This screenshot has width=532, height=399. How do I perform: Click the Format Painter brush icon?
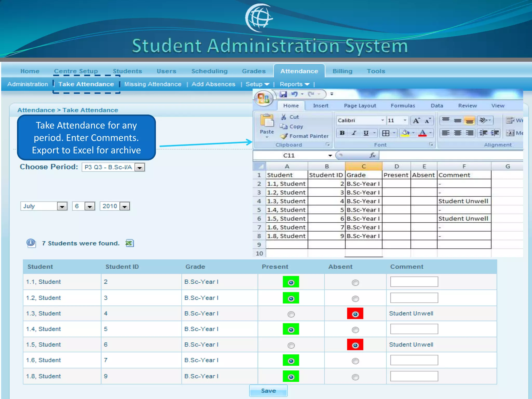pos(284,136)
